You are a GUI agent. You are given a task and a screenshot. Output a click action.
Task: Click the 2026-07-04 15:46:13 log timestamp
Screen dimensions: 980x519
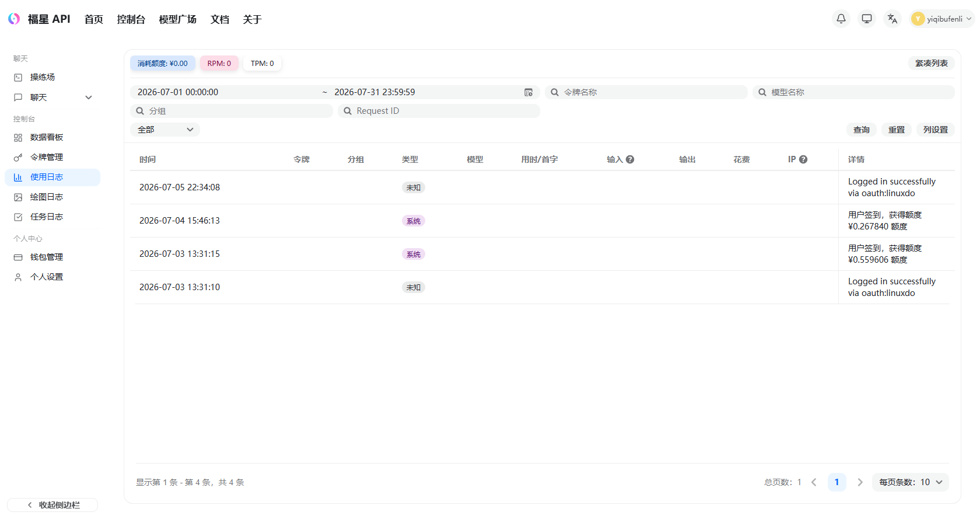tap(180, 221)
